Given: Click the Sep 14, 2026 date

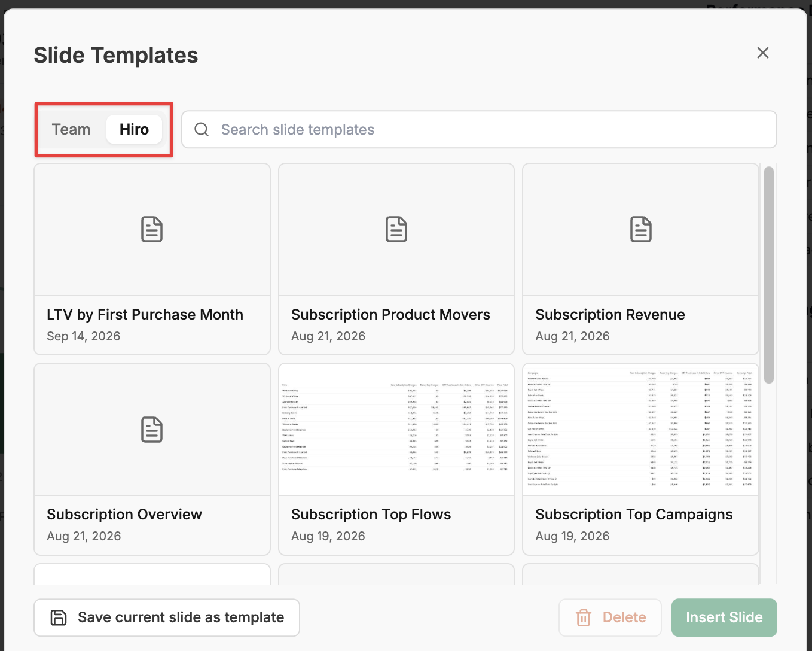Looking at the screenshot, I should pos(84,336).
